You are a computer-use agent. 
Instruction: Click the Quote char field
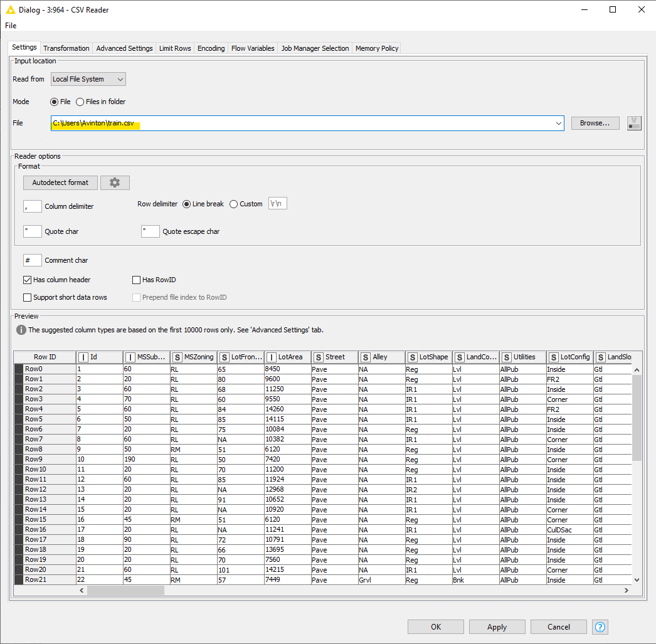coord(32,231)
